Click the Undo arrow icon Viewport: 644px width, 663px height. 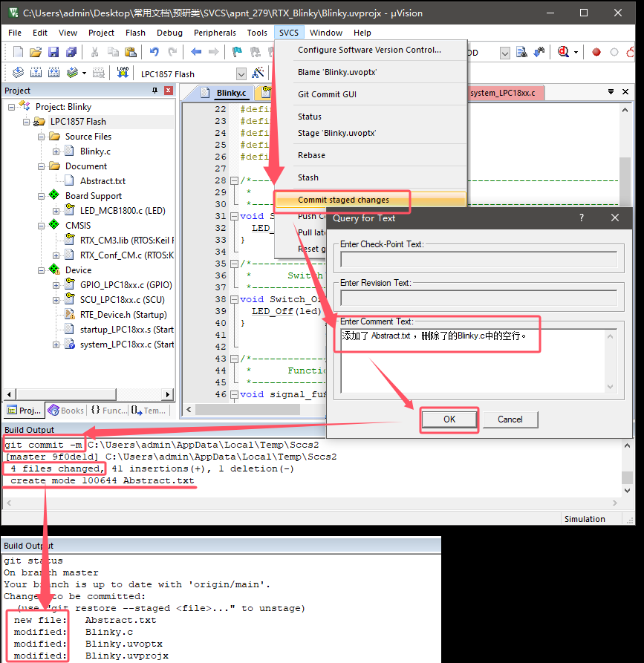(x=154, y=52)
